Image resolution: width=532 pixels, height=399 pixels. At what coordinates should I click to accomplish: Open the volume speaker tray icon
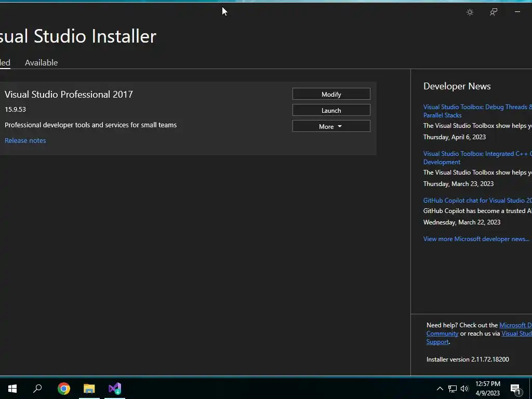(x=464, y=389)
